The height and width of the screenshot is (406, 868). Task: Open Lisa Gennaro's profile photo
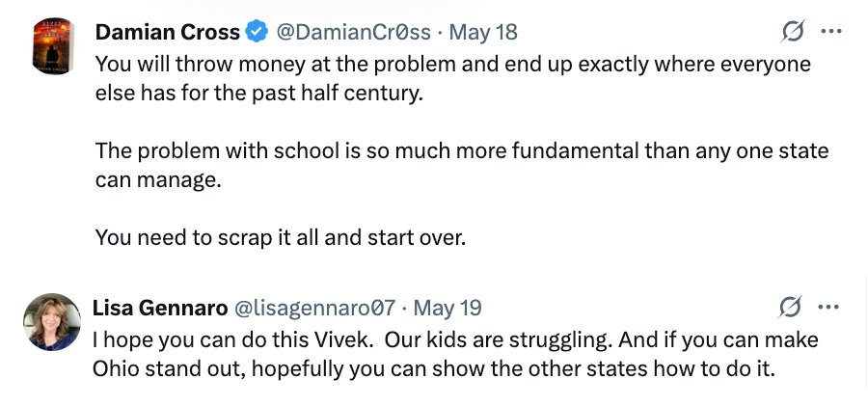(50, 322)
